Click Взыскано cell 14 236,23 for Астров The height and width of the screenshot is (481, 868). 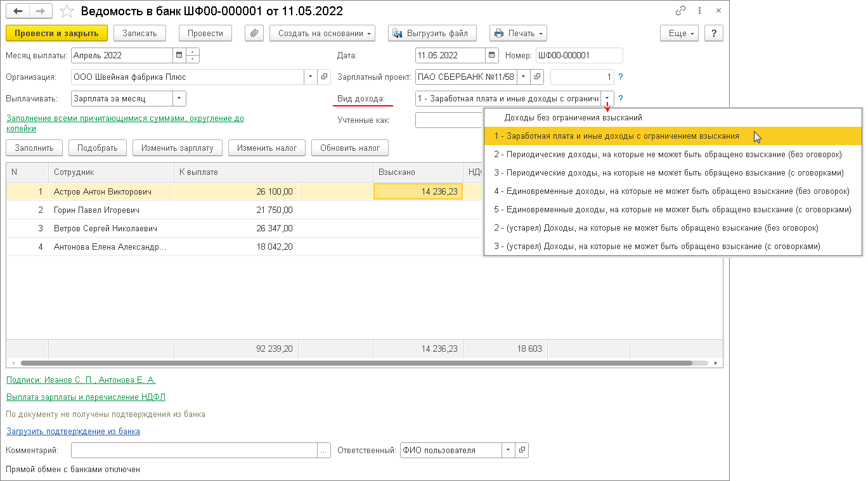[x=418, y=191]
